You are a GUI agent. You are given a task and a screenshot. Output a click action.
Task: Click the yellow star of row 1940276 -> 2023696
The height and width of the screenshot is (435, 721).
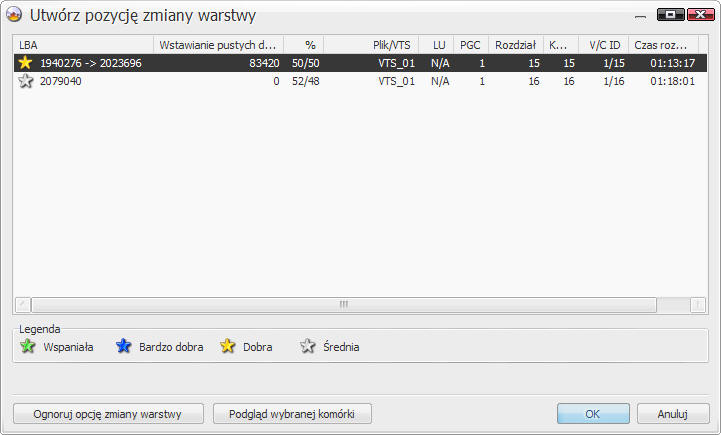tap(25, 63)
